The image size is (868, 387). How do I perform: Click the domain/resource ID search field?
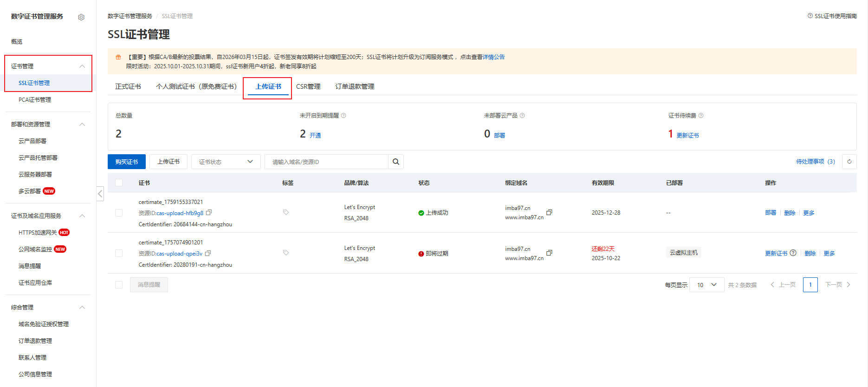coord(326,162)
